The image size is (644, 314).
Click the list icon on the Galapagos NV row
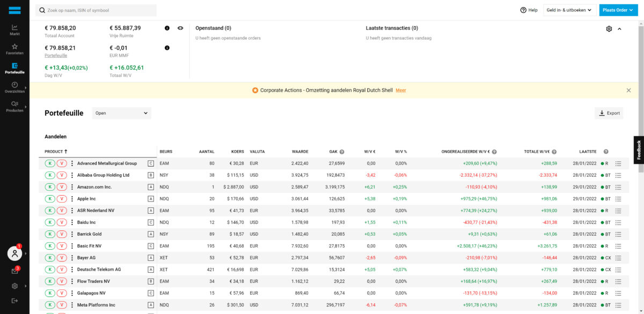[618, 293]
